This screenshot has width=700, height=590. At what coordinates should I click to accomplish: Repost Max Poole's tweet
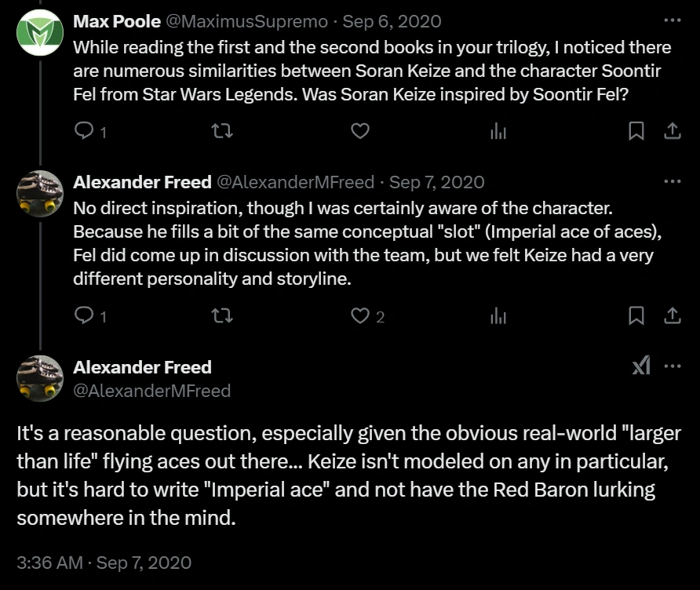(222, 131)
